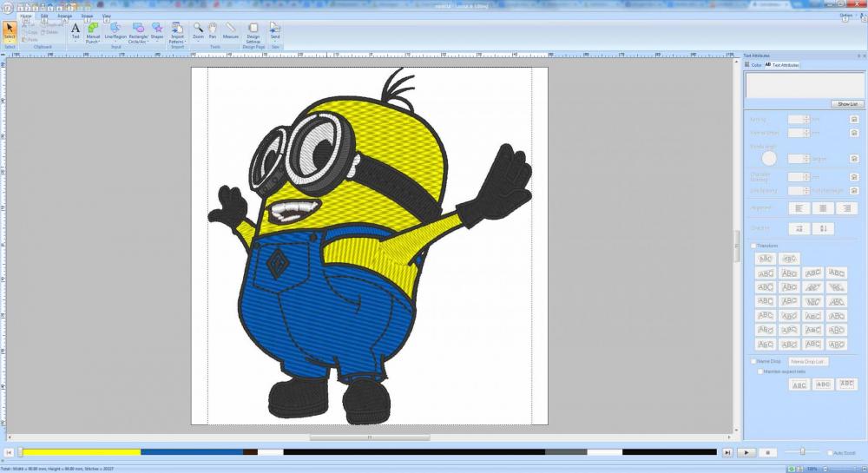Viewport: 868px width, 473px height.
Task: Tick Maintain aspect ratio checkbox
Action: tap(760, 371)
